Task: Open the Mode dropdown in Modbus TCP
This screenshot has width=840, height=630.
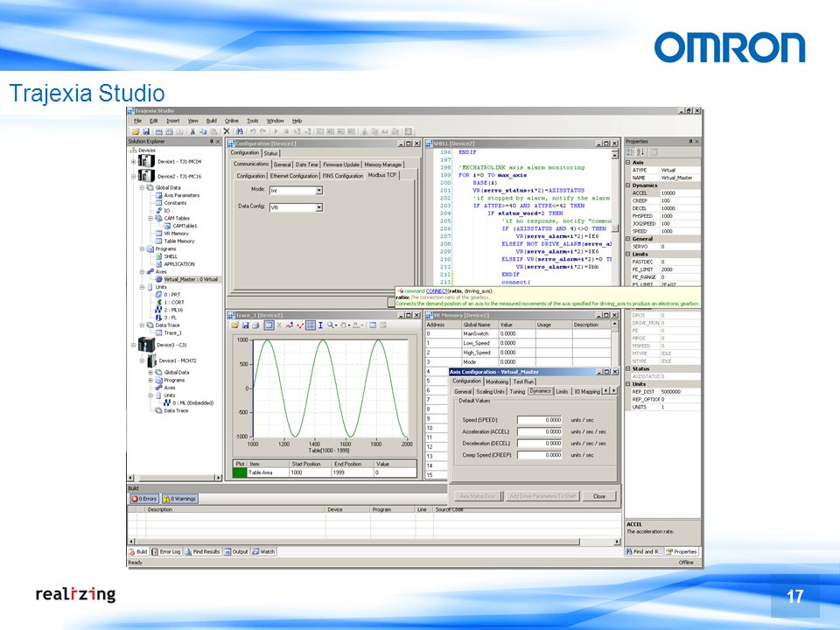Action: pos(318,191)
